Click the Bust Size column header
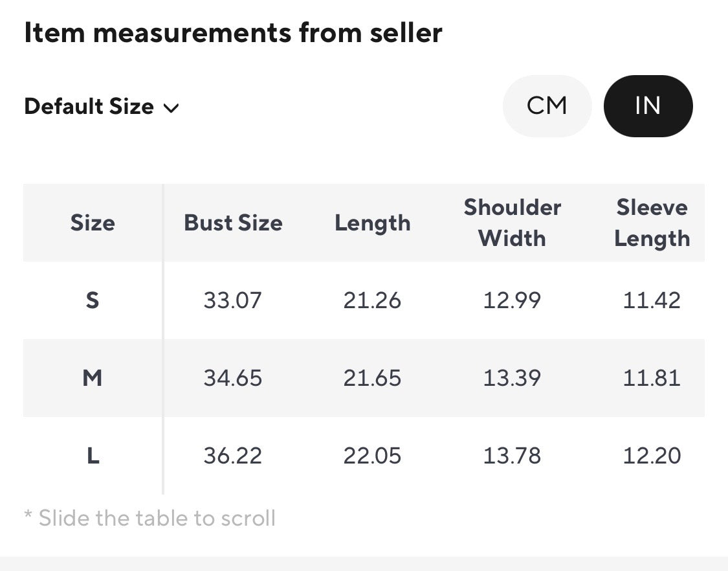The width and height of the screenshot is (728, 571). 233,223
